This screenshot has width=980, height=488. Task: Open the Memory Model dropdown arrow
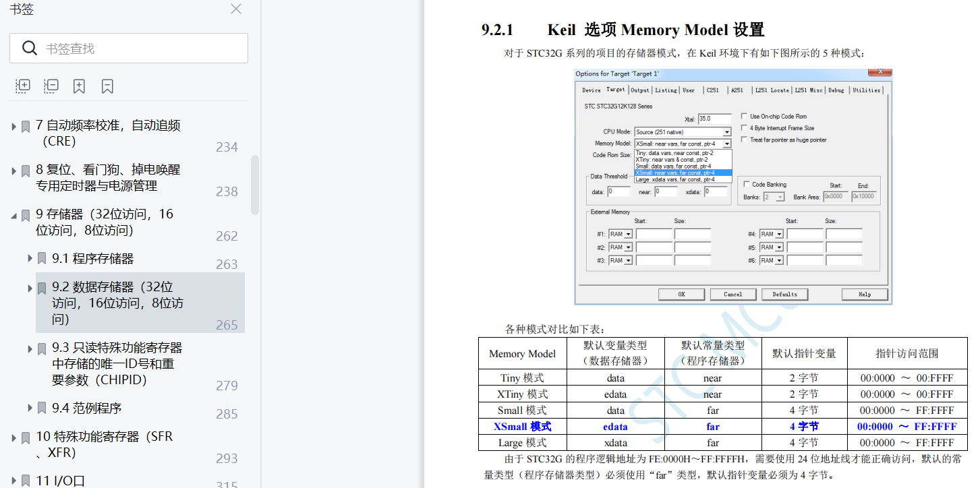[727, 144]
